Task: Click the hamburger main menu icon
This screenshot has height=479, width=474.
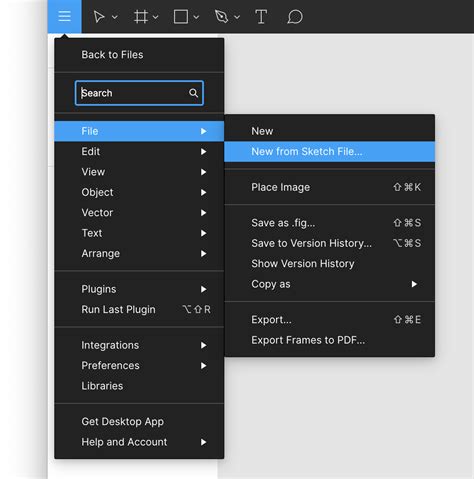Action: (x=64, y=16)
